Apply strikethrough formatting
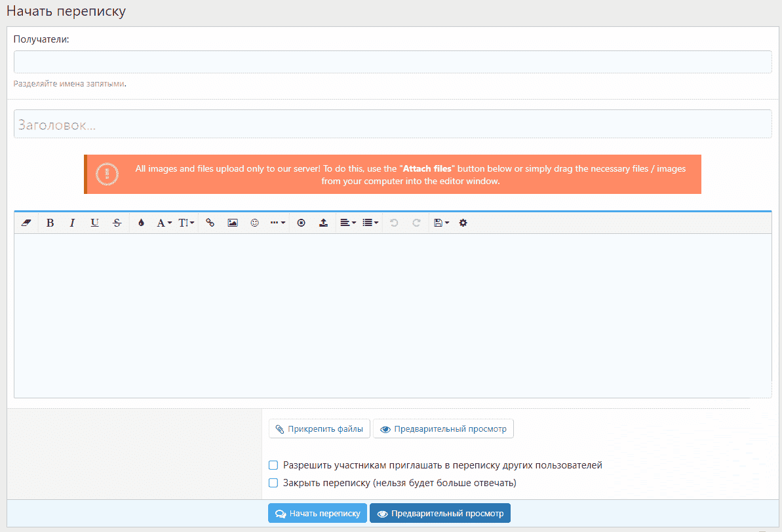The width and height of the screenshot is (782, 532). point(117,223)
